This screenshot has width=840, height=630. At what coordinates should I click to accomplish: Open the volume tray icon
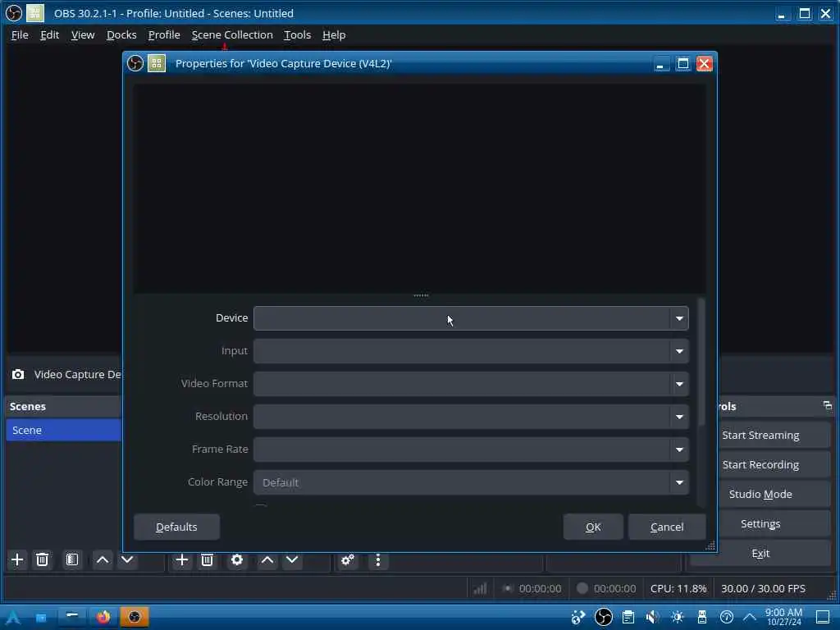tap(652, 617)
